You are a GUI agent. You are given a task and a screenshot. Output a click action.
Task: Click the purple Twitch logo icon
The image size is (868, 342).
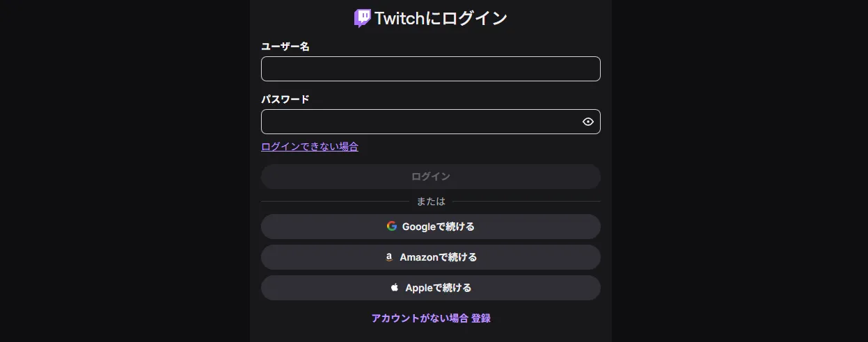point(362,18)
